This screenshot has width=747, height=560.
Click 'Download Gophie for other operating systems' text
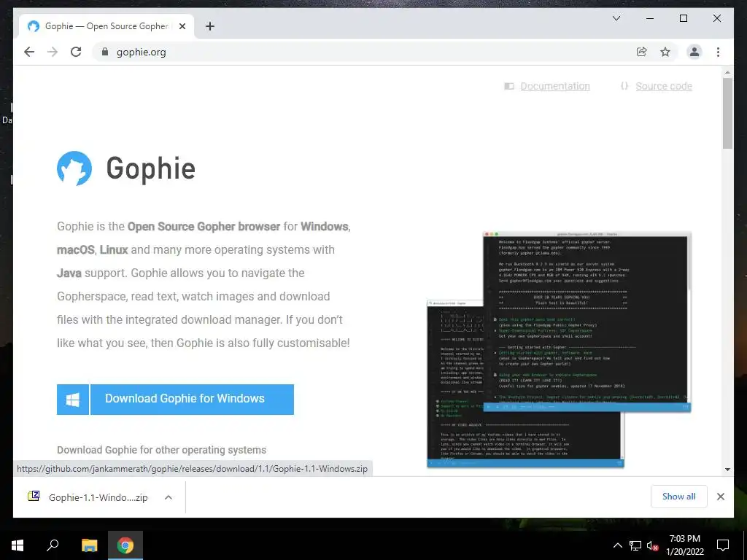pyautogui.click(x=161, y=450)
